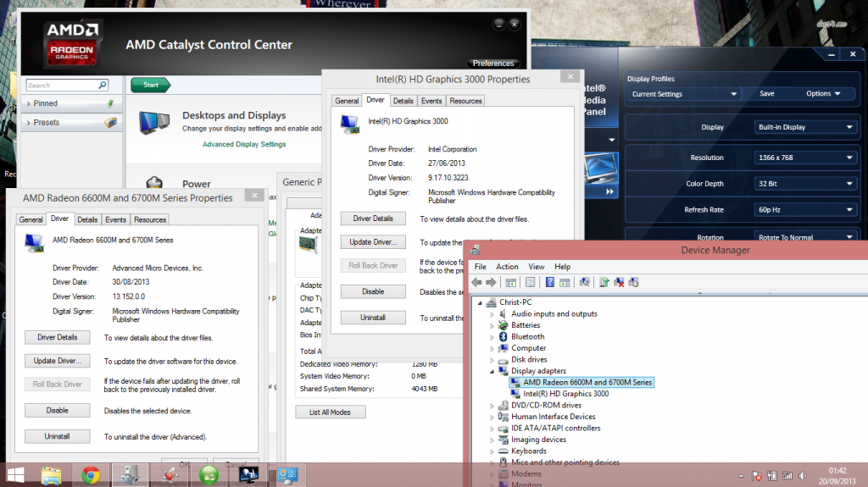Image resolution: width=868 pixels, height=487 pixels.
Task: Click Disable in Intel HD Graphics Properties
Action: (373, 291)
